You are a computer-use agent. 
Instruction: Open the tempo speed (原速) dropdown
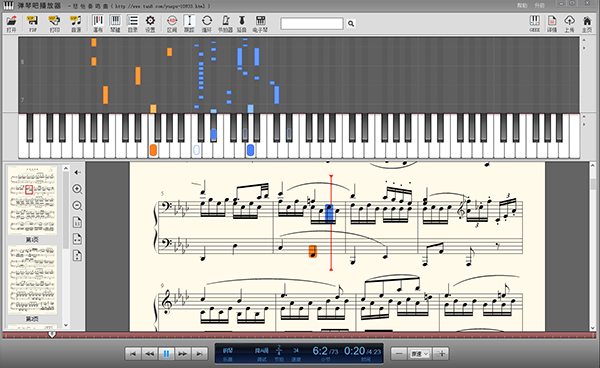pyautogui.click(x=420, y=354)
